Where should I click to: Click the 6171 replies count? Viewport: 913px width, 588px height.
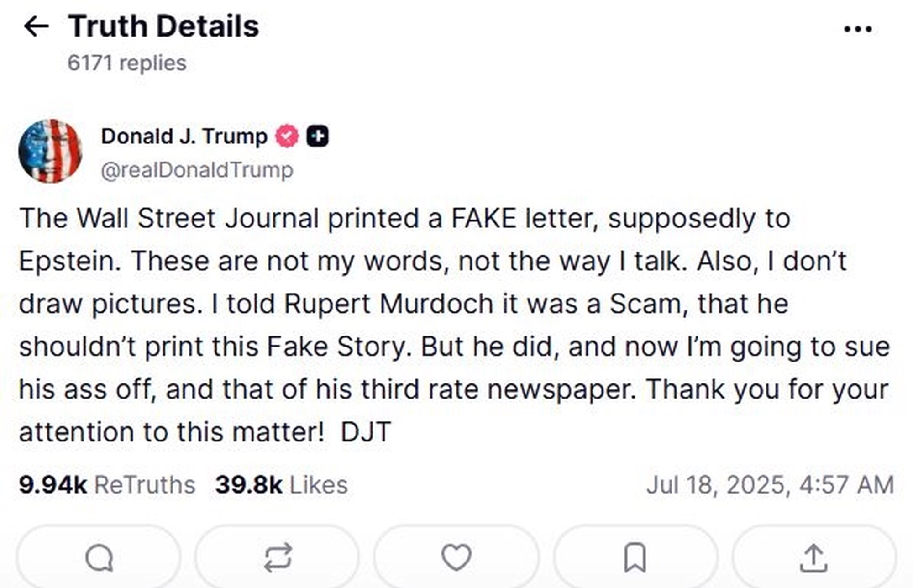[x=127, y=63]
